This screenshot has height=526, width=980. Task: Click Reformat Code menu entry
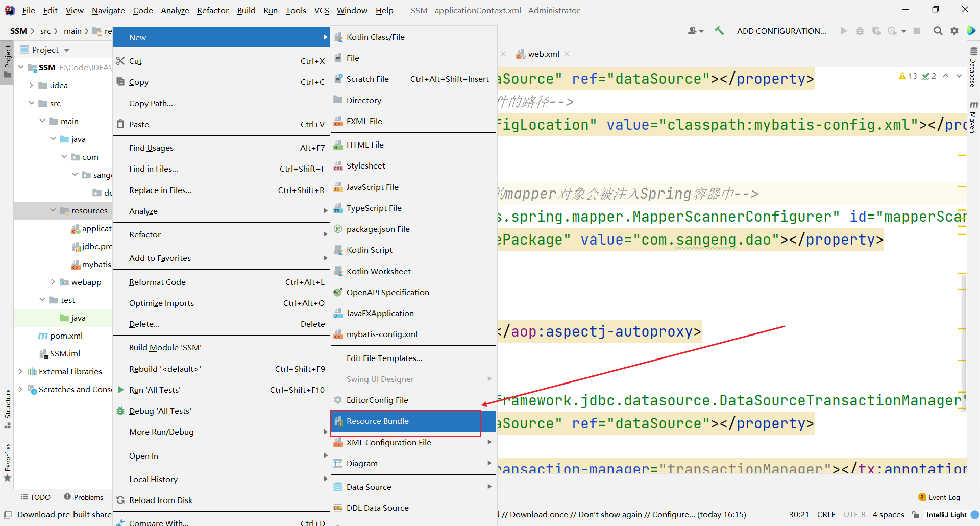point(221,282)
